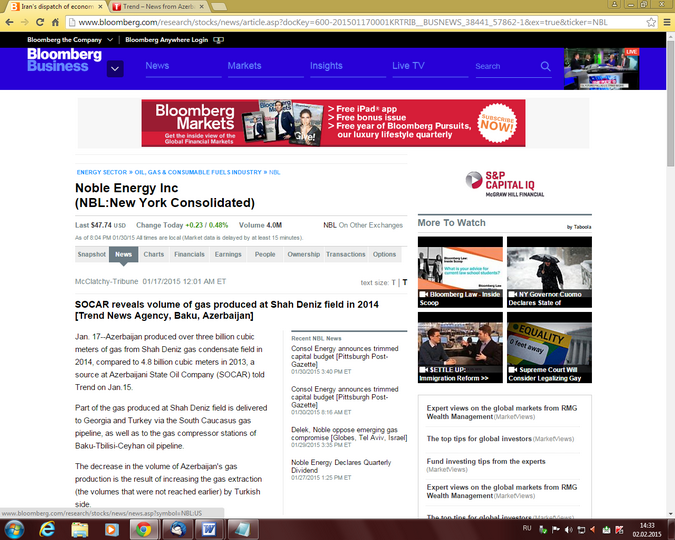Click the browser forward arrow

(25, 22)
